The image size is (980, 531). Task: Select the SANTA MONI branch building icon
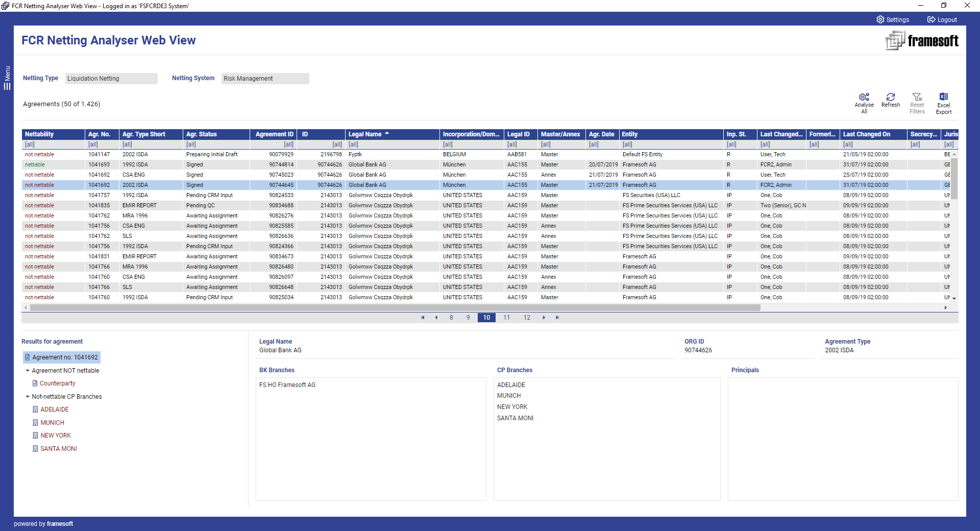tap(35, 449)
